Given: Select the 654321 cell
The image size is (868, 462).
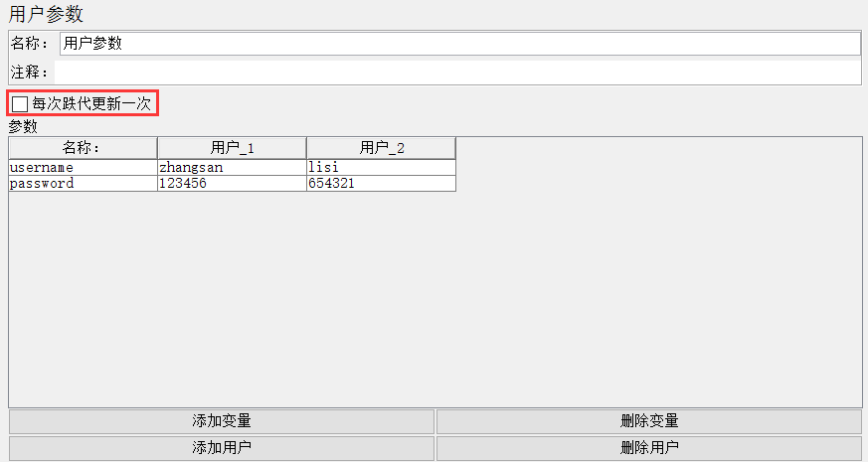Looking at the screenshot, I should point(382,184).
